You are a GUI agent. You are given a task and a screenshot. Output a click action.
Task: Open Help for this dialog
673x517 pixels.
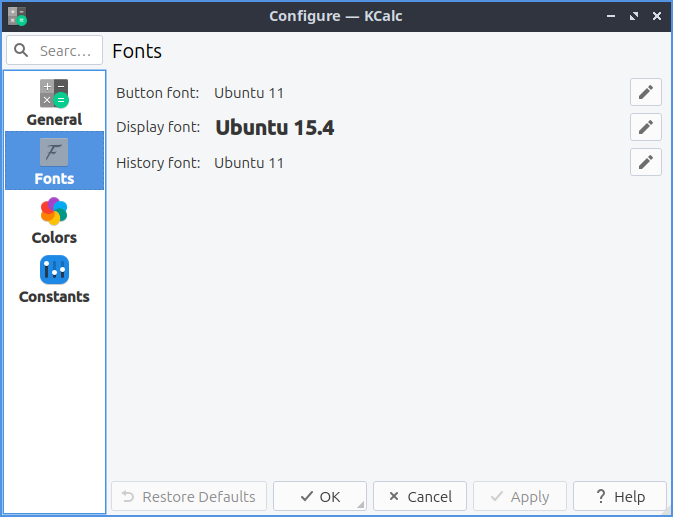coord(620,496)
